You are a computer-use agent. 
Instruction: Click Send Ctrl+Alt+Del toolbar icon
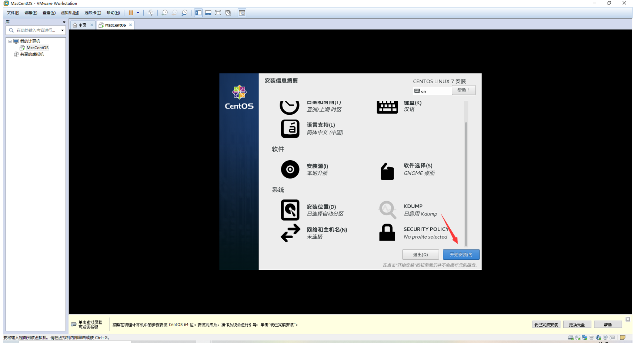click(150, 13)
